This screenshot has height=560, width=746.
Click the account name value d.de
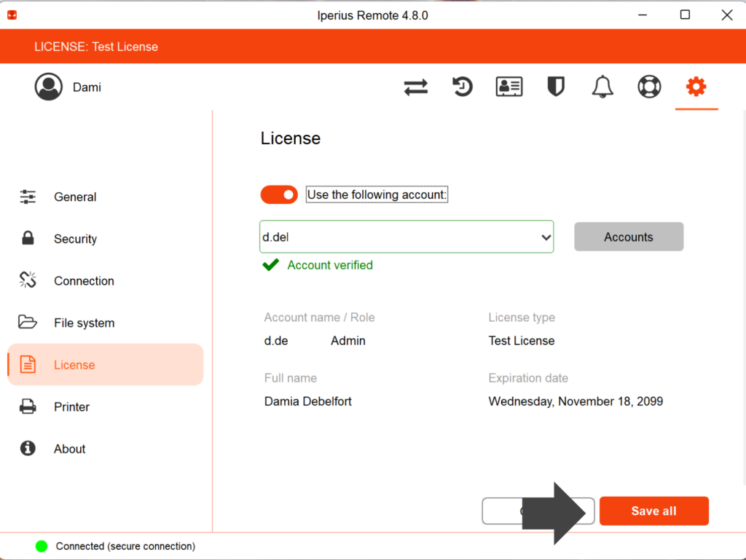pyautogui.click(x=276, y=341)
